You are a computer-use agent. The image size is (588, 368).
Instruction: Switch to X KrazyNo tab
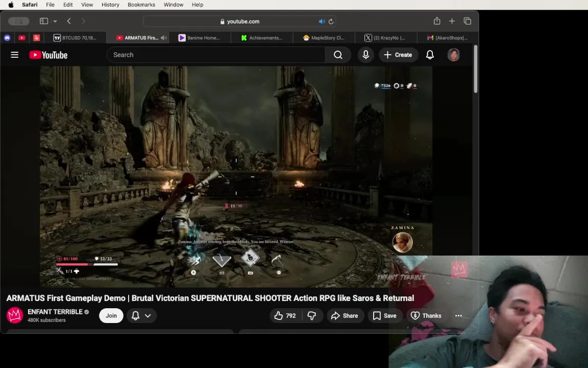click(x=385, y=37)
